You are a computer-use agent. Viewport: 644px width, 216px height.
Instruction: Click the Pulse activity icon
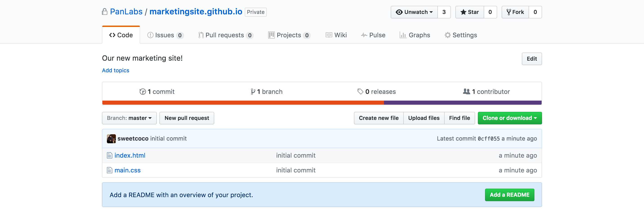tap(364, 35)
